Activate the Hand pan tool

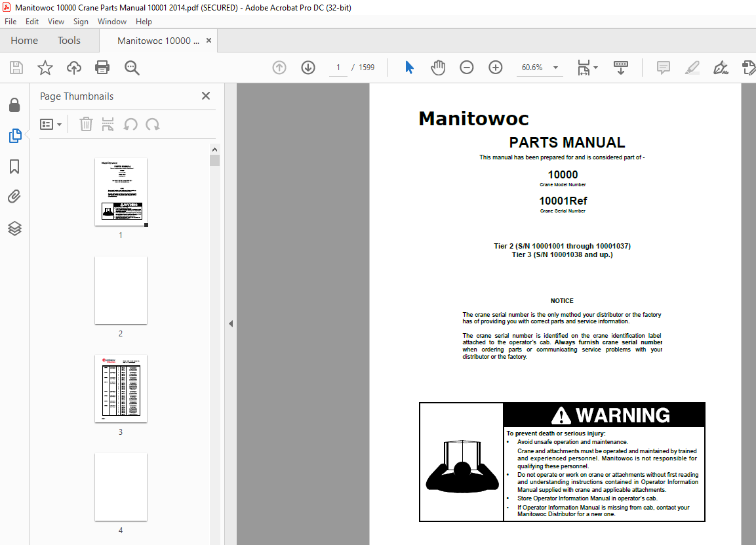[438, 68]
